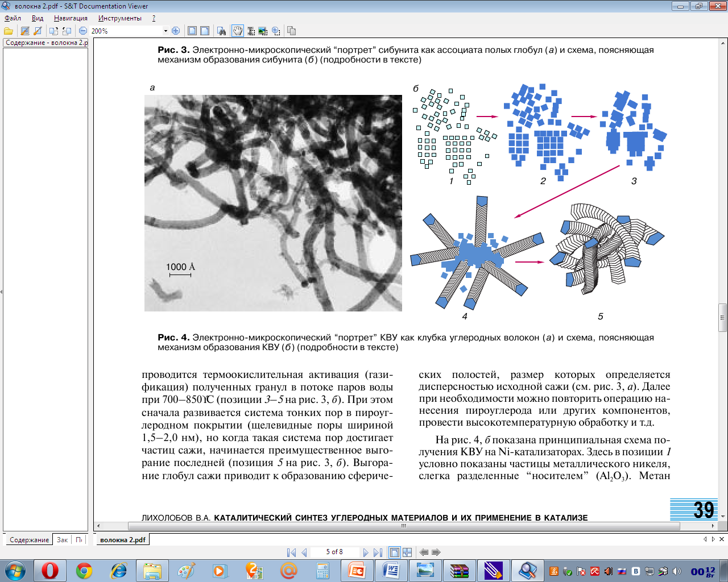Click the vertical scrollbar thumb
Screen dimensions: 728x582
pyautogui.click(x=723, y=318)
